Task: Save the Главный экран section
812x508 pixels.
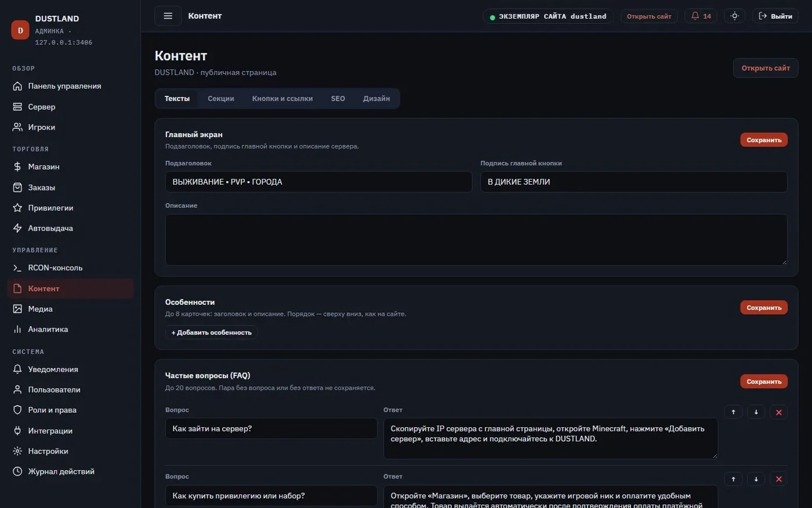Action: (764, 140)
